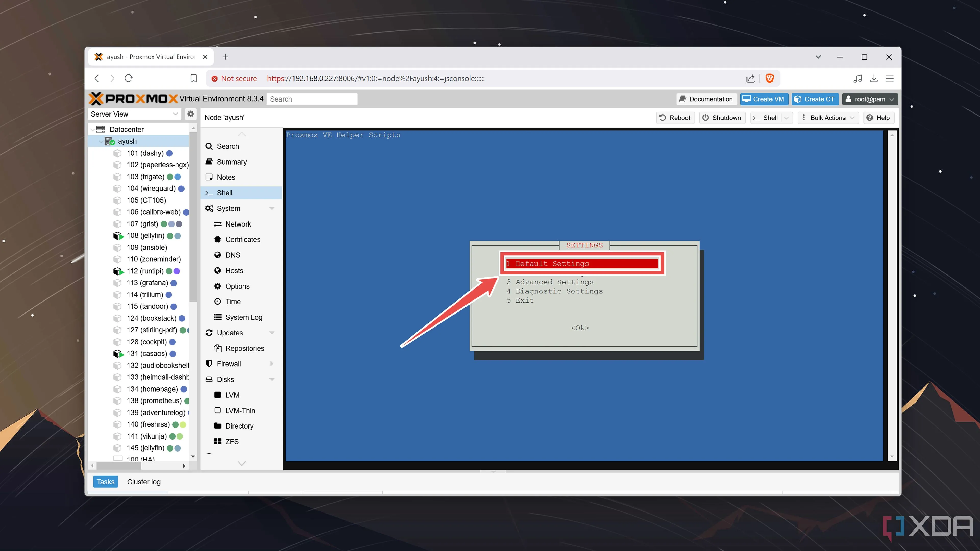
Task: Click the bookmark icon beside address bar
Action: click(x=194, y=78)
